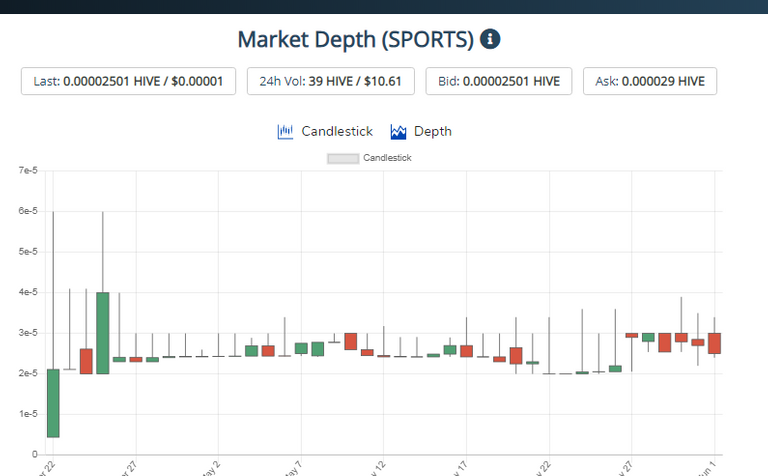Switch to Depth chart view
768x476 pixels.
coord(433,132)
